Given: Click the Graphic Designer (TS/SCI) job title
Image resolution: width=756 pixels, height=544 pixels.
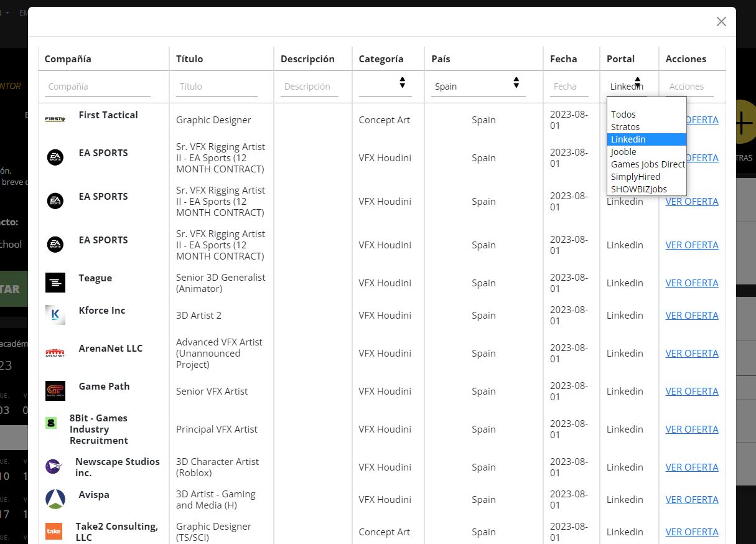Looking at the screenshot, I should [213, 532].
